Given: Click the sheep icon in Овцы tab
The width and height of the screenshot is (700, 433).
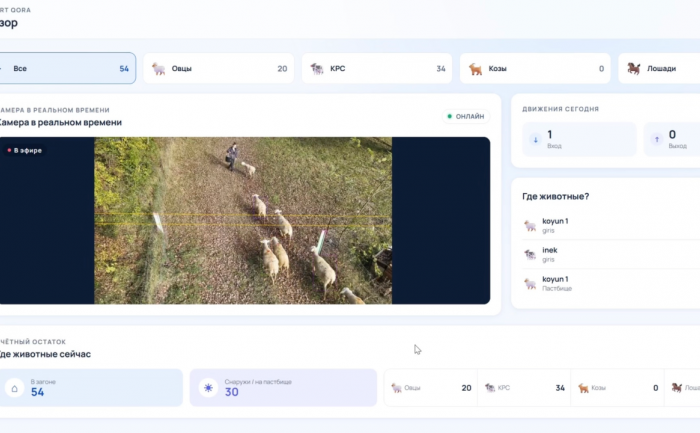Looking at the screenshot, I should tap(158, 69).
